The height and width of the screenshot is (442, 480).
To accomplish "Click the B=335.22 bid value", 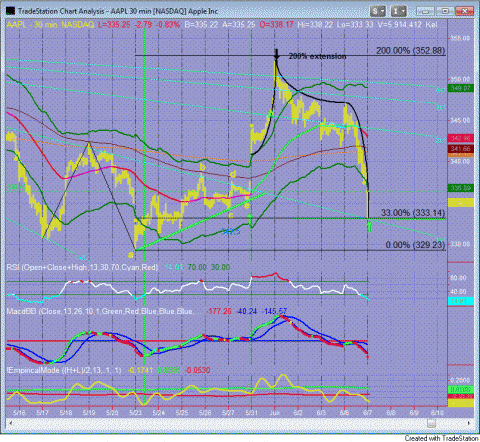I will pos(201,25).
